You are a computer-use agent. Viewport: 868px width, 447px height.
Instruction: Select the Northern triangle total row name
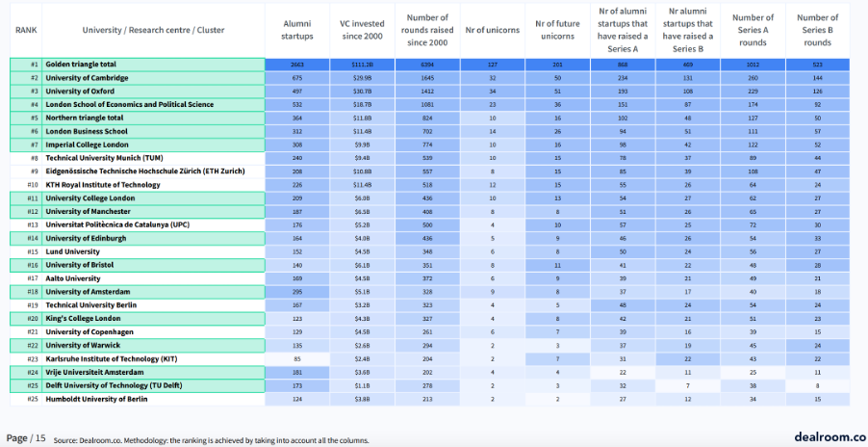coord(84,118)
